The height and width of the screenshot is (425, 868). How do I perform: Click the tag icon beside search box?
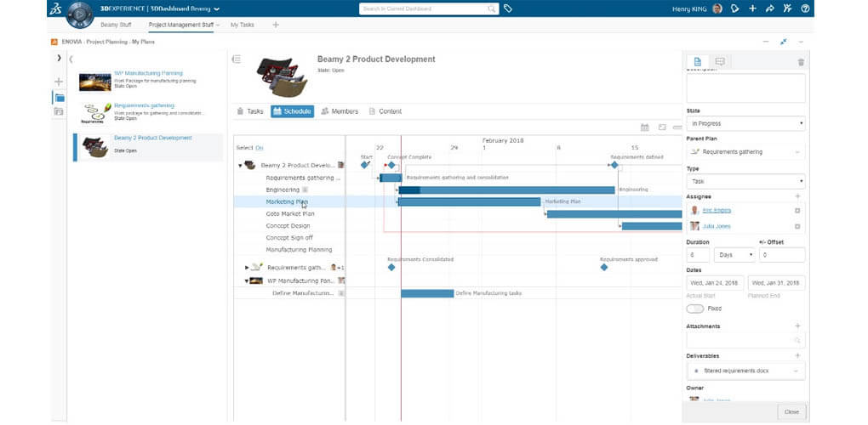[x=508, y=8]
